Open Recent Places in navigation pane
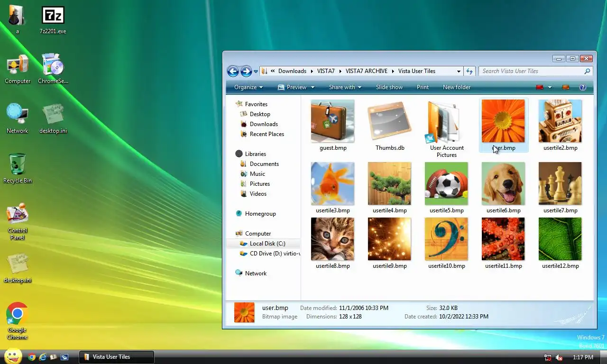607x364 pixels. point(267,134)
